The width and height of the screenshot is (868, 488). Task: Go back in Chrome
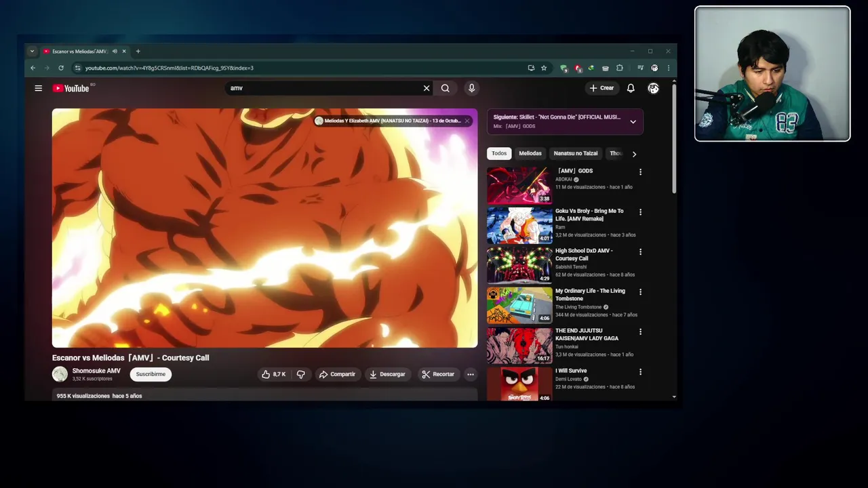point(33,68)
